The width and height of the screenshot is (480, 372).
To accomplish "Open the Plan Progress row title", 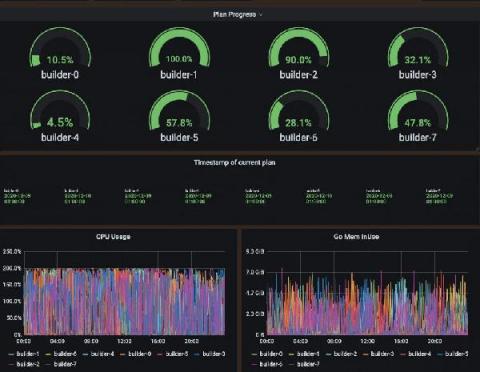I will tap(234, 15).
